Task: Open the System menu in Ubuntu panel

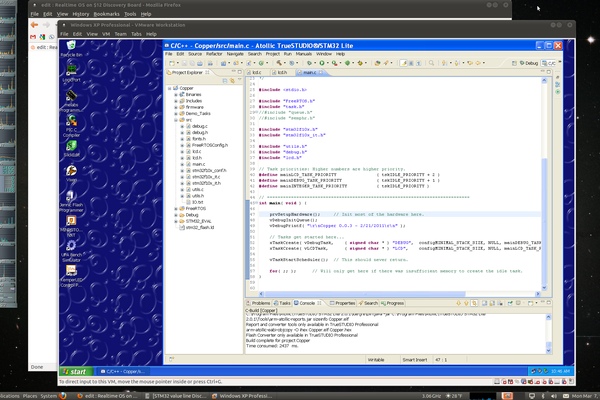Action: tap(49, 396)
